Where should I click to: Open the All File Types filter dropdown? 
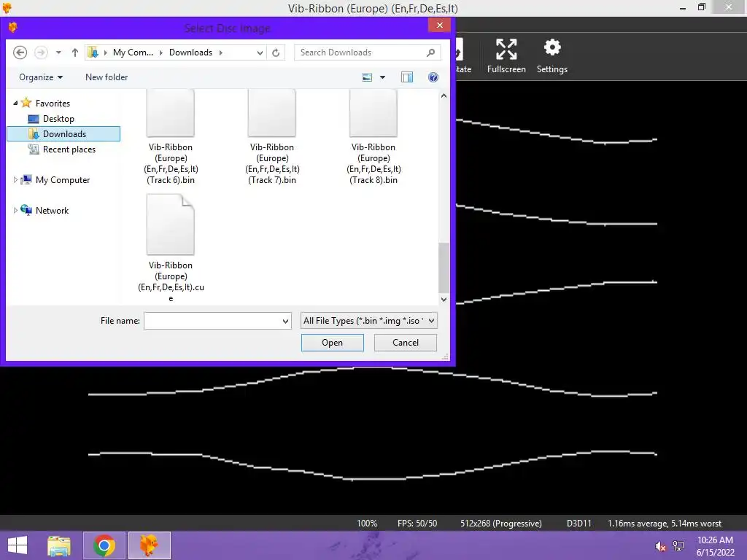431,321
